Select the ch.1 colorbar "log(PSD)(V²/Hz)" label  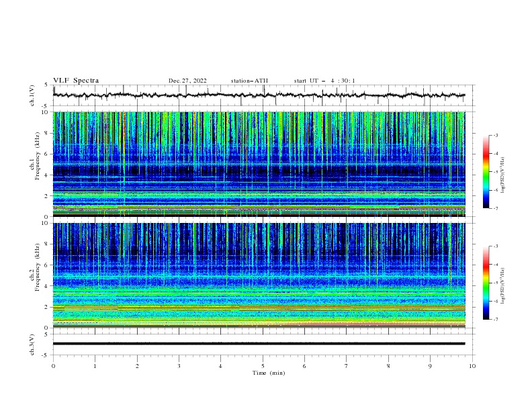tap(502, 175)
